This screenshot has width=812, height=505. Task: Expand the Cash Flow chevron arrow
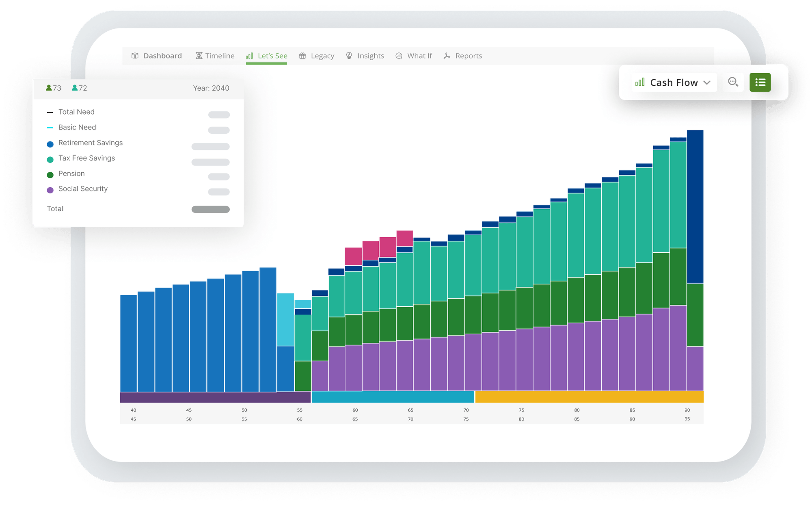[x=707, y=82]
